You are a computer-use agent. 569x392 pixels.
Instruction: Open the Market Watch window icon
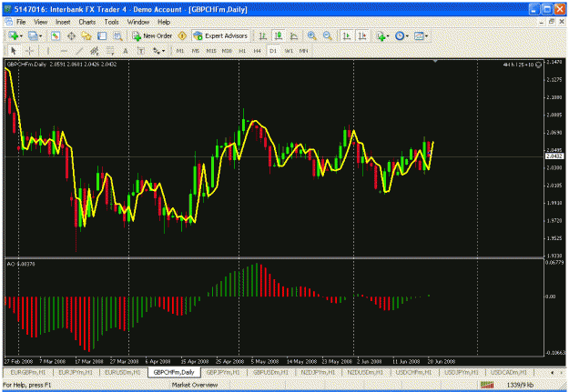click(x=56, y=35)
